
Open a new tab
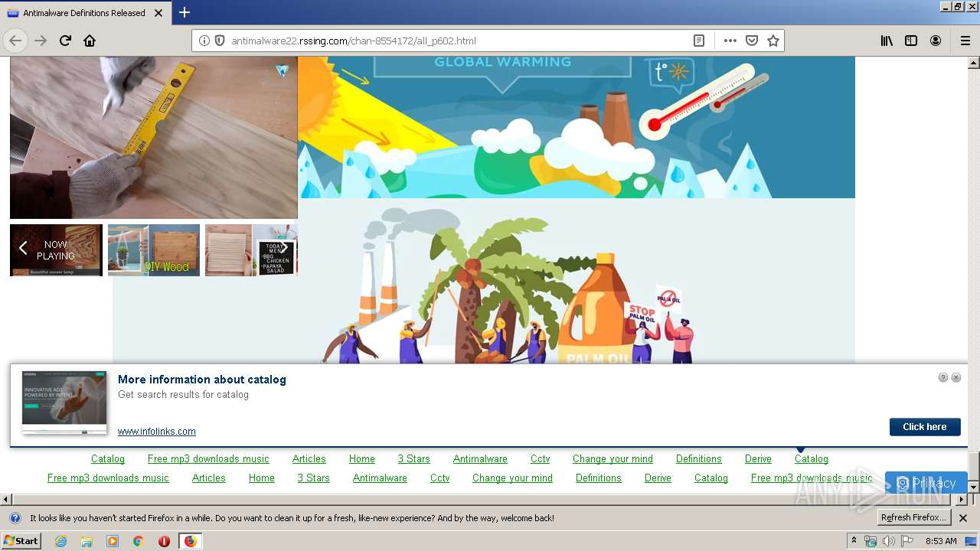[185, 12]
